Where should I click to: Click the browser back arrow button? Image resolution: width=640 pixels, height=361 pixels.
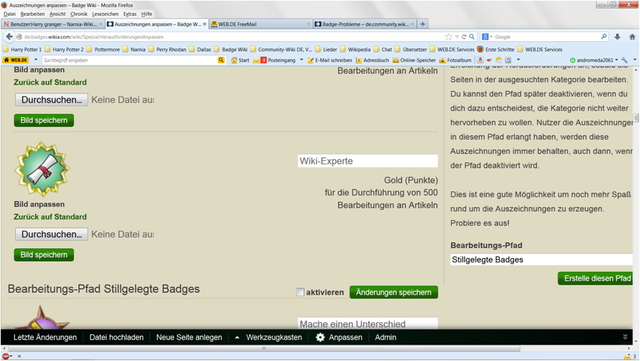tap(9, 37)
